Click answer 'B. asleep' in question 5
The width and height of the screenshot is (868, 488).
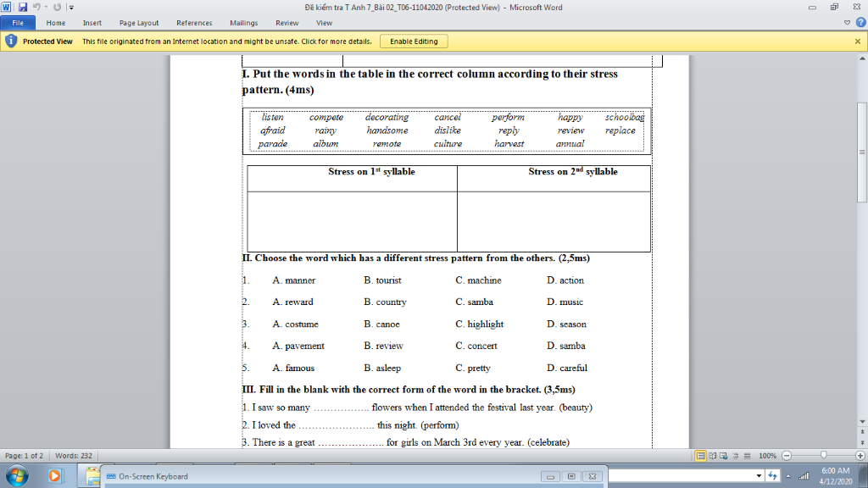click(382, 368)
